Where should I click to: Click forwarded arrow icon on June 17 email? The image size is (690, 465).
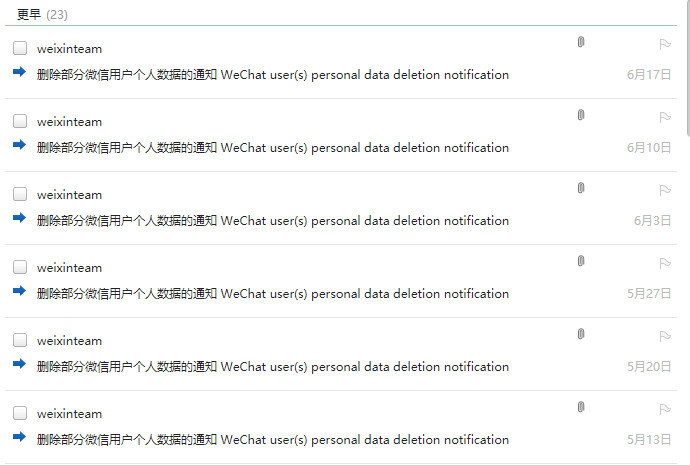(19, 73)
